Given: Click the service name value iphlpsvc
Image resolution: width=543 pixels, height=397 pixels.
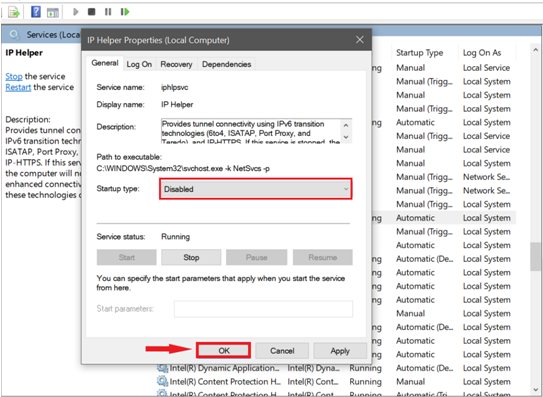Looking at the screenshot, I should point(175,87).
